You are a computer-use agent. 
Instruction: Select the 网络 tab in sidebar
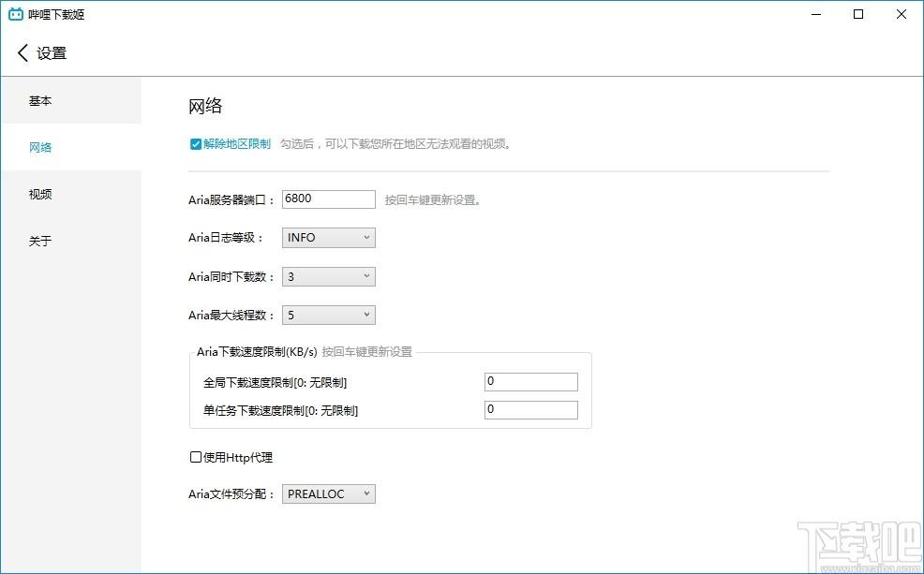click(x=70, y=147)
